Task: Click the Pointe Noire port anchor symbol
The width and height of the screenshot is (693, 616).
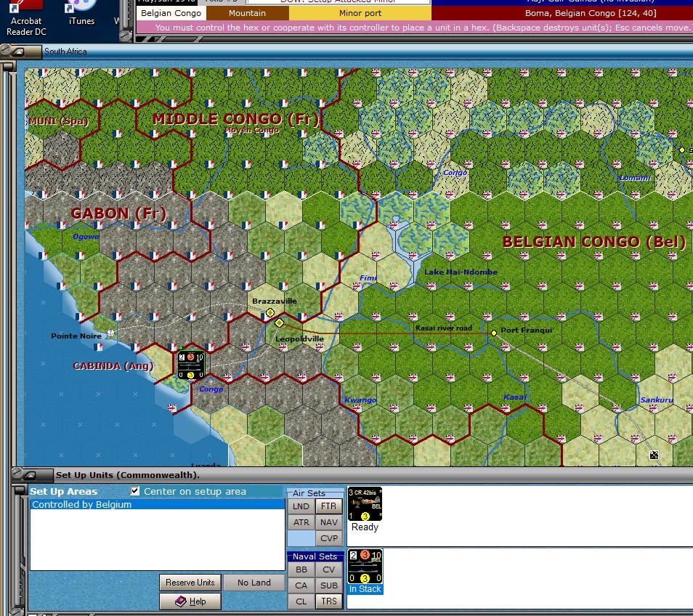Action: coord(111,333)
